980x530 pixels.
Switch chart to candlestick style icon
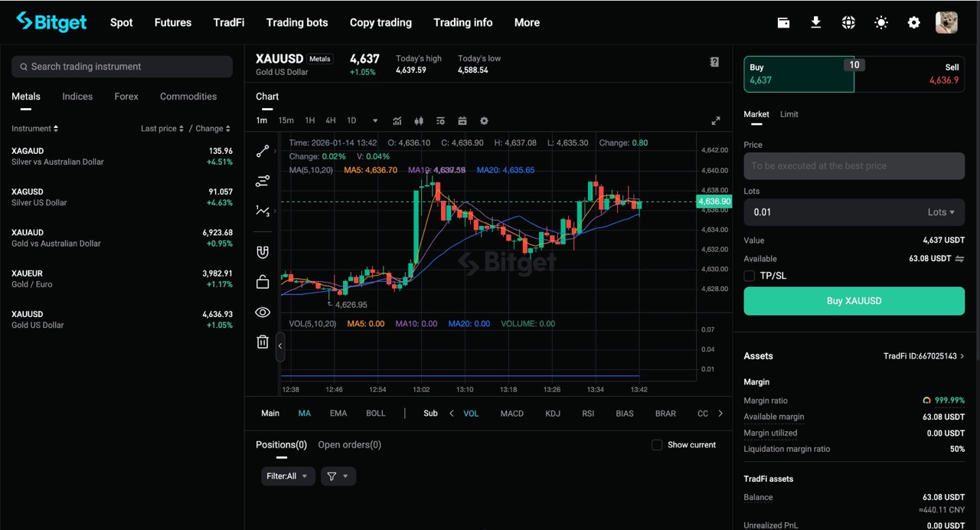click(419, 120)
